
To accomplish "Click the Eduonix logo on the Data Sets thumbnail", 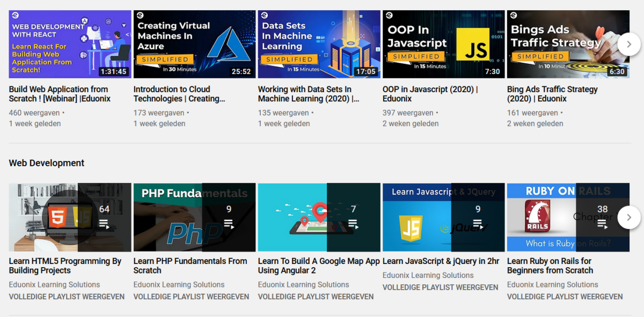I will [x=264, y=16].
